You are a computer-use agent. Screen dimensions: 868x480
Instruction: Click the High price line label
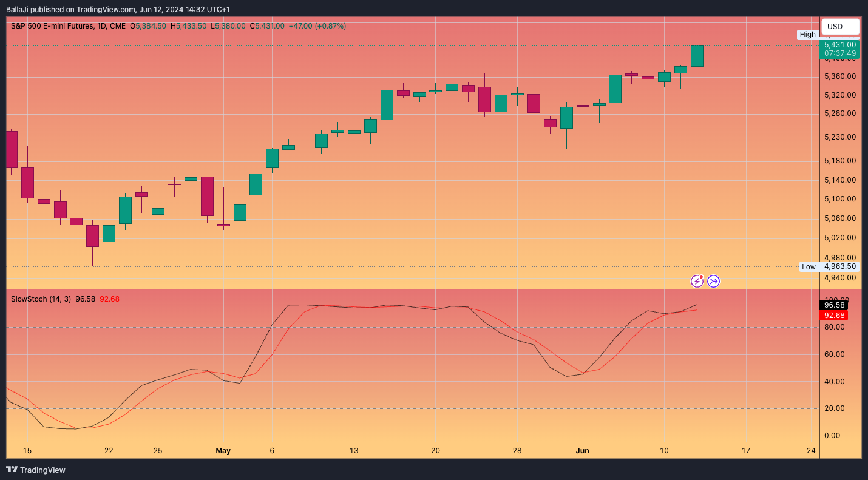807,35
